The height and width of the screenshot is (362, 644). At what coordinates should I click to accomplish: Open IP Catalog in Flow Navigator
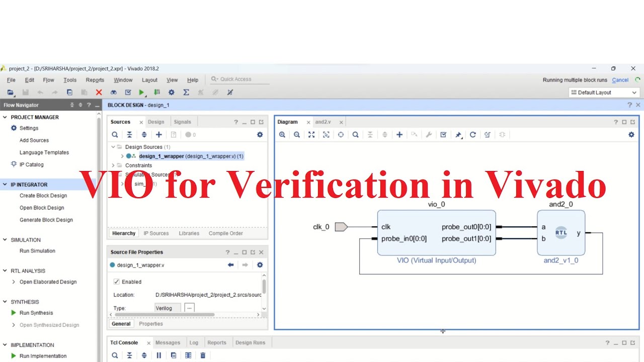coord(31,164)
